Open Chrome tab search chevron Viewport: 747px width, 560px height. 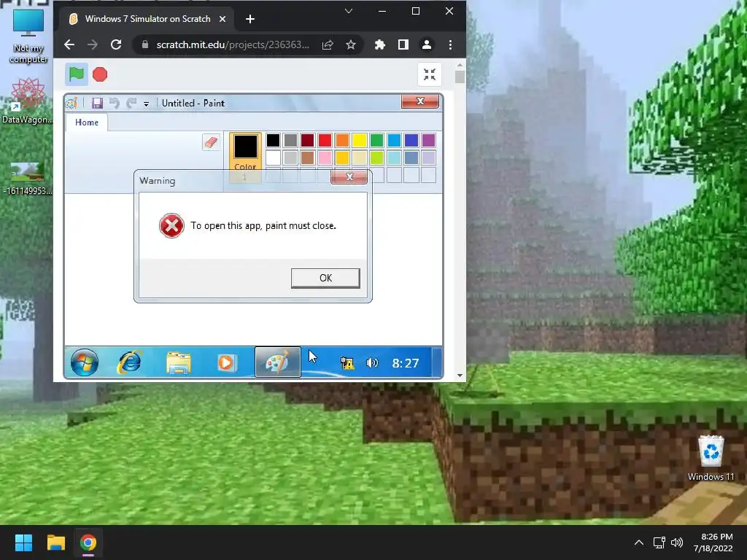(x=349, y=11)
